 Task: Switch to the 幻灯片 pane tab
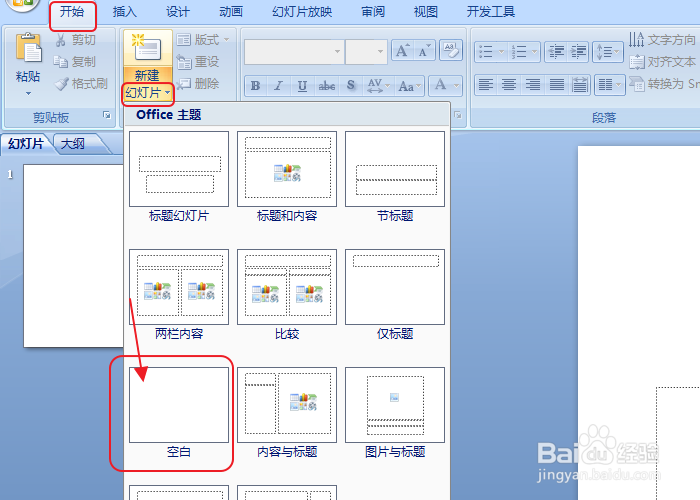click(26, 144)
